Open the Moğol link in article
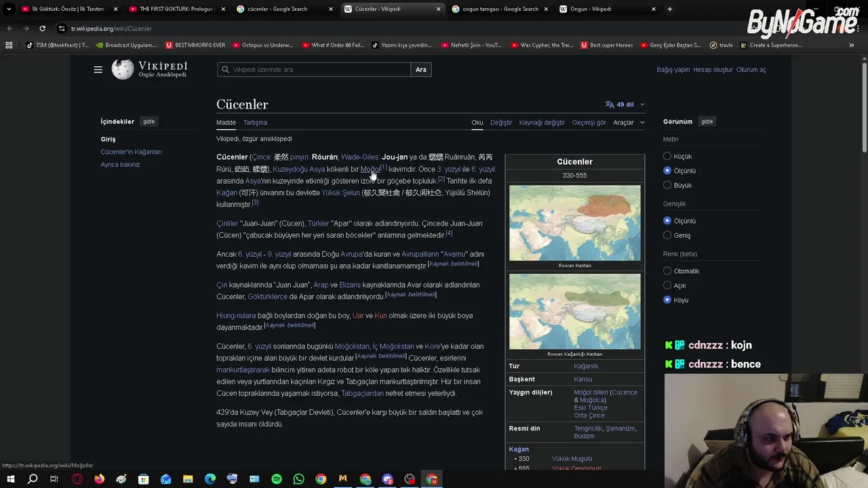Image resolution: width=868 pixels, height=488 pixels. (x=370, y=169)
